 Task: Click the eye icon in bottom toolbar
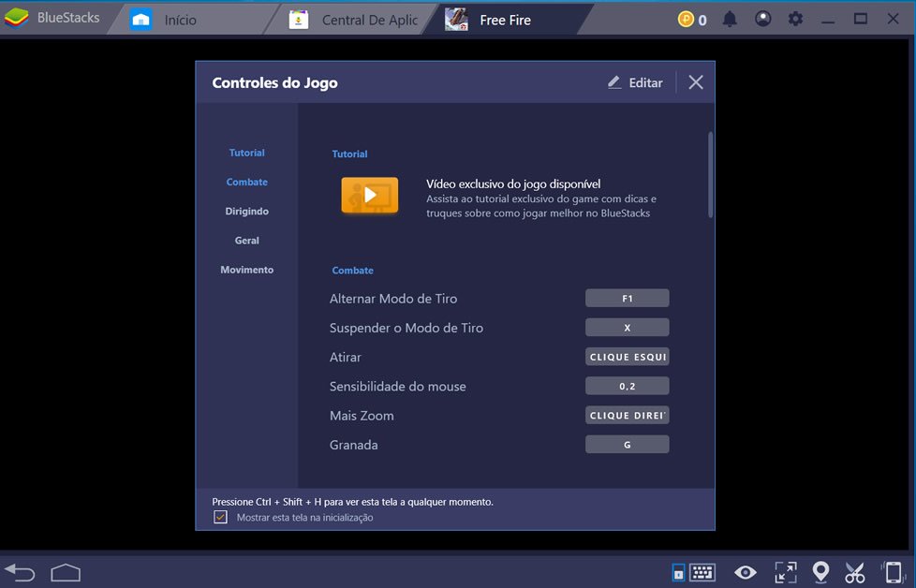click(x=746, y=572)
